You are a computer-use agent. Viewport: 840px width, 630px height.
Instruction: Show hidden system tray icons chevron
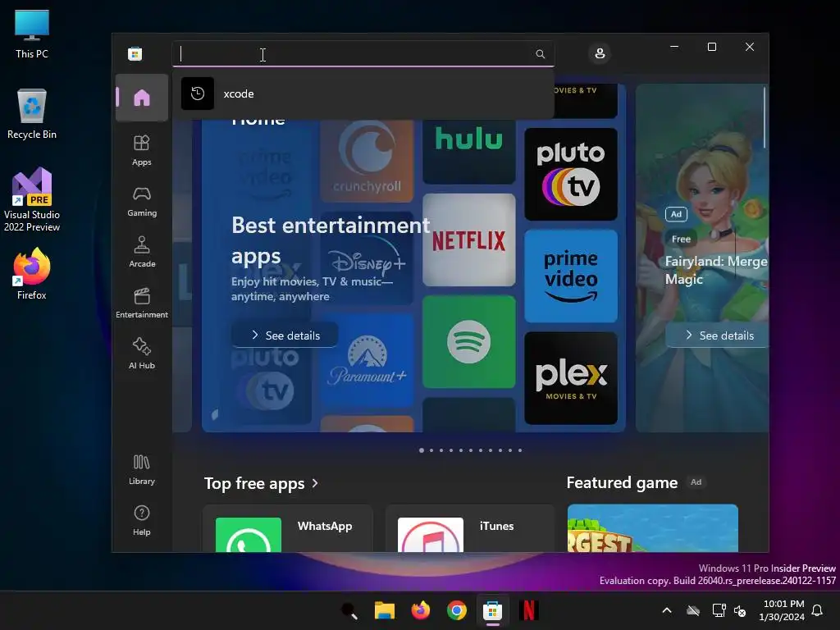(x=667, y=610)
